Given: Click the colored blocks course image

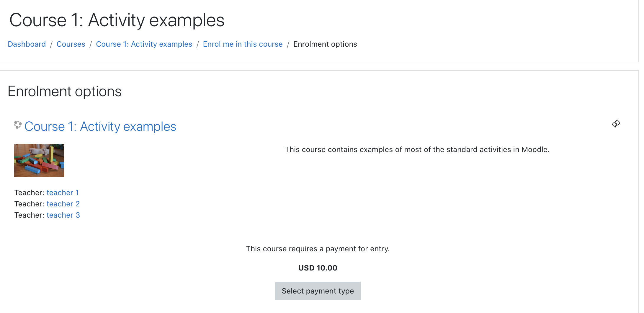Looking at the screenshot, I should click(39, 160).
